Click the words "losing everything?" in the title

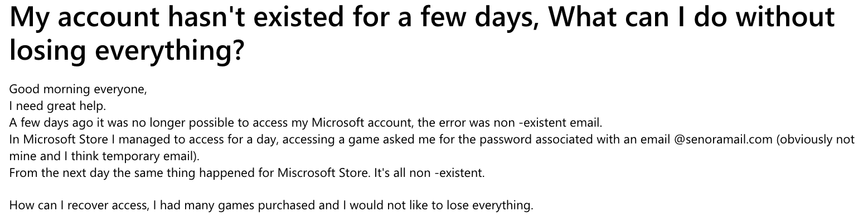(127, 51)
